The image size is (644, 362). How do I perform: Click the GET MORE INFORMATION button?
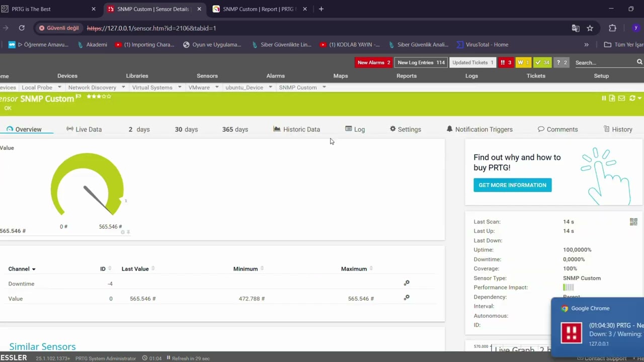pyautogui.click(x=512, y=185)
